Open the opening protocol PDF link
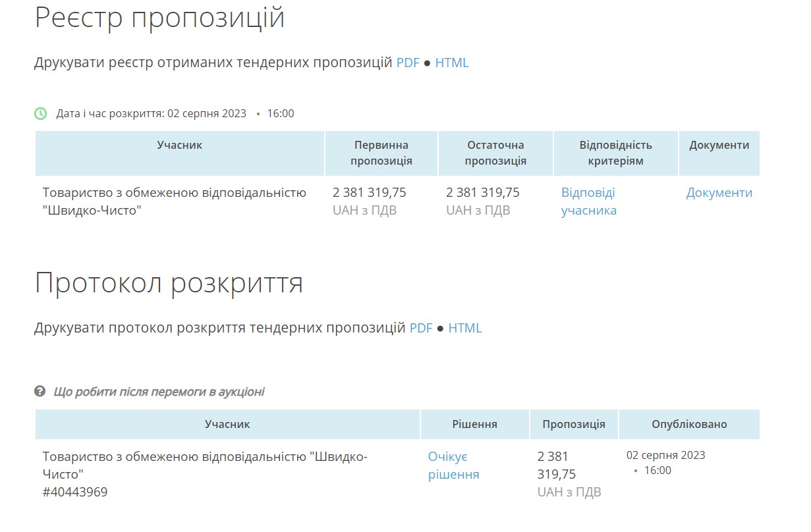The image size is (811, 532). [421, 327]
